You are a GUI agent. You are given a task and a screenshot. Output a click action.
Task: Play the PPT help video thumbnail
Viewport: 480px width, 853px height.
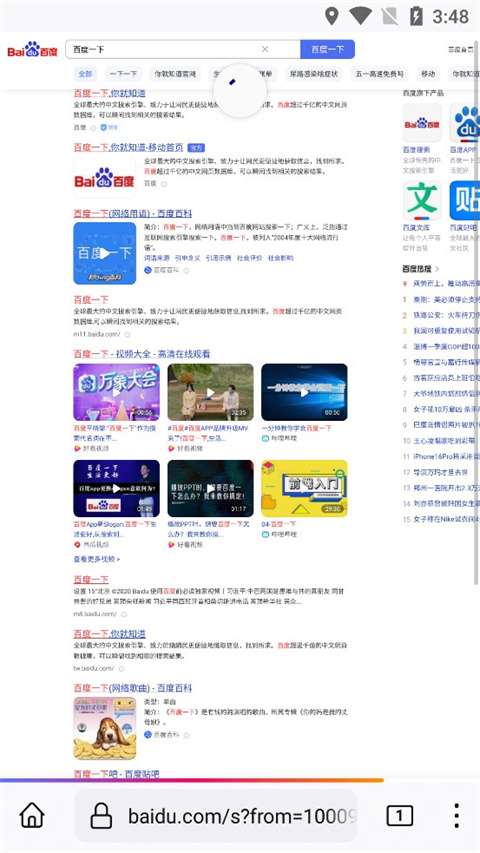coord(211,489)
